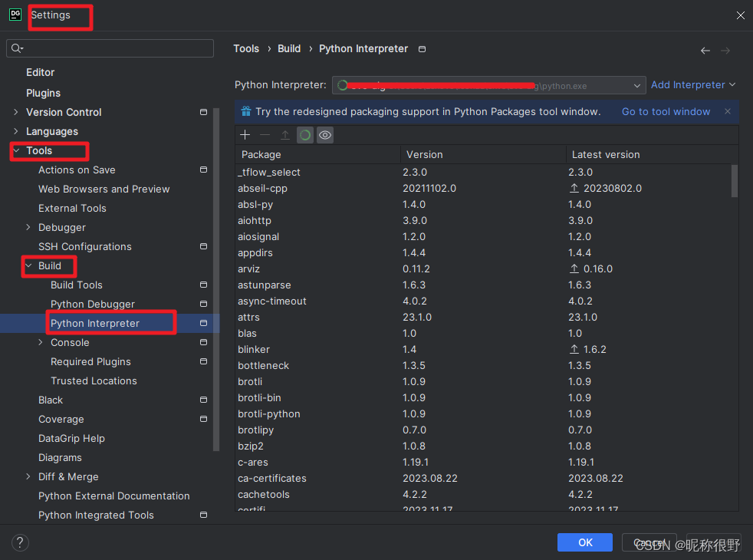Click the search magnifier icon
The width and height of the screenshot is (753, 560).
(x=17, y=48)
